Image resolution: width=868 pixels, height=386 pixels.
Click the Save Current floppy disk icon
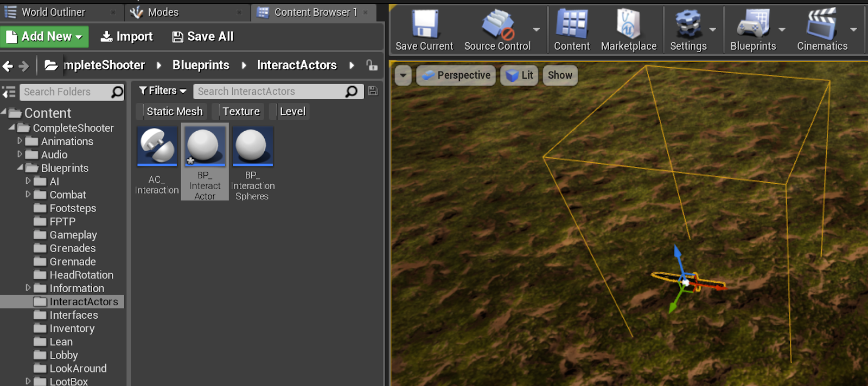pyautogui.click(x=424, y=24)
